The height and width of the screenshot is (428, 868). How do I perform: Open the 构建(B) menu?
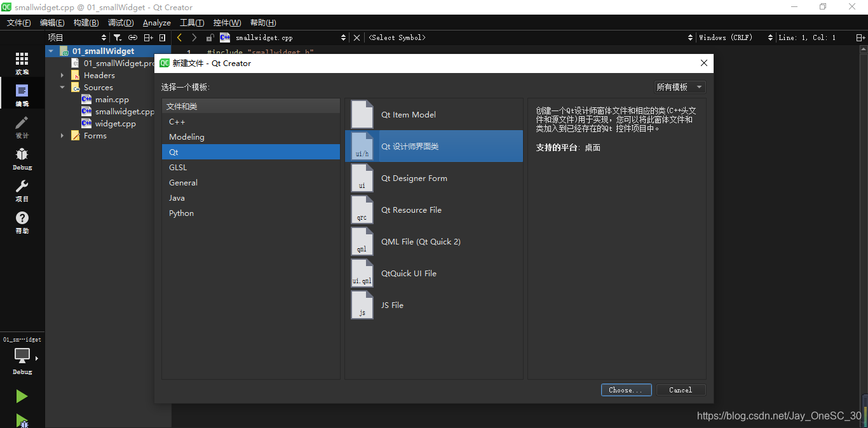(x=86, y=22)
